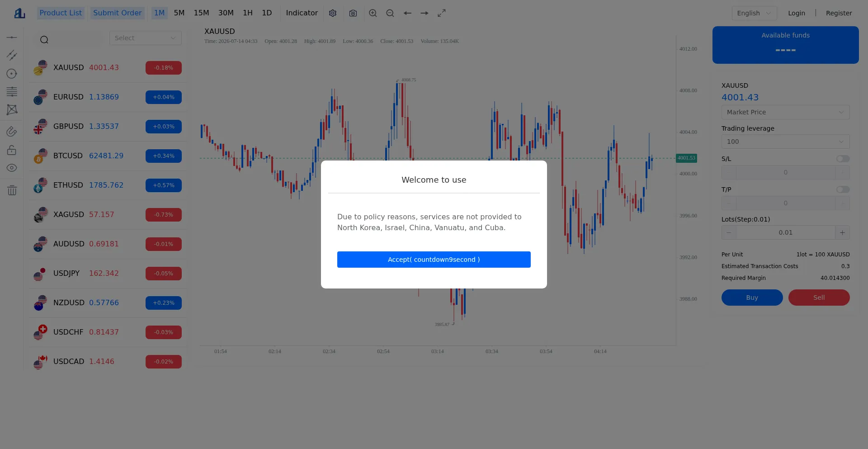868x449 pixels.
Task: Enable the T/P take profit toggle
Action: click(x=843, y=189)
